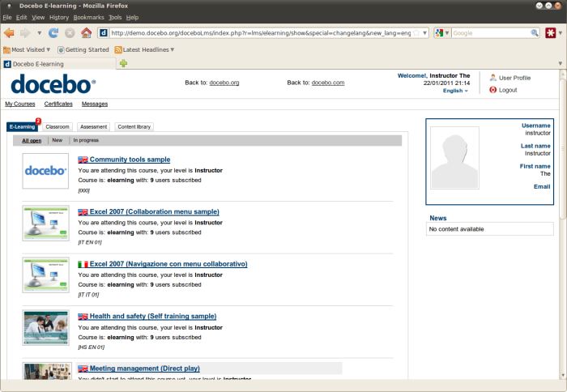The width and height of the screenshot is (567, 392).
Task: Click the UK flag beside Excel 2007 Collaboration
Action: [83, 212]
